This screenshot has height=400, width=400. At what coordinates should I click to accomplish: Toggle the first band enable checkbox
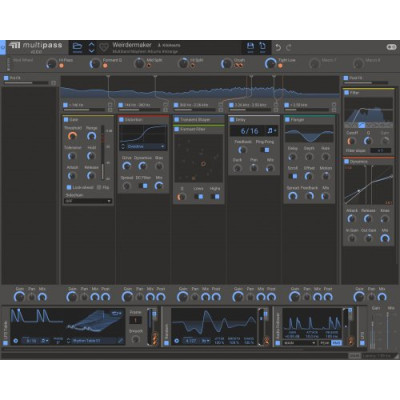click(65, 105)
